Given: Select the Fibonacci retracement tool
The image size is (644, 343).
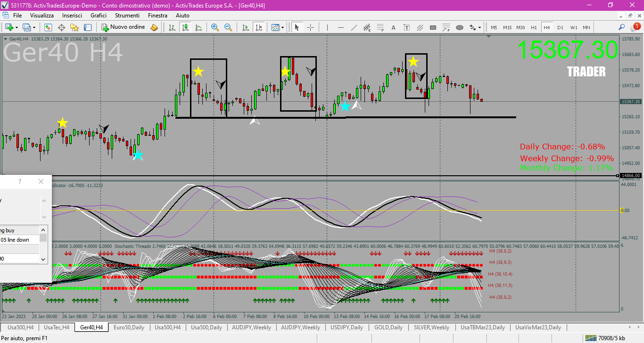Looking at the screenshot, I should [380, 27].
